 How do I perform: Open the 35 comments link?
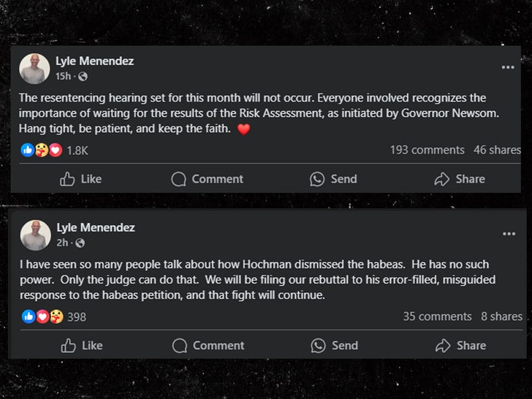point(437,316)
